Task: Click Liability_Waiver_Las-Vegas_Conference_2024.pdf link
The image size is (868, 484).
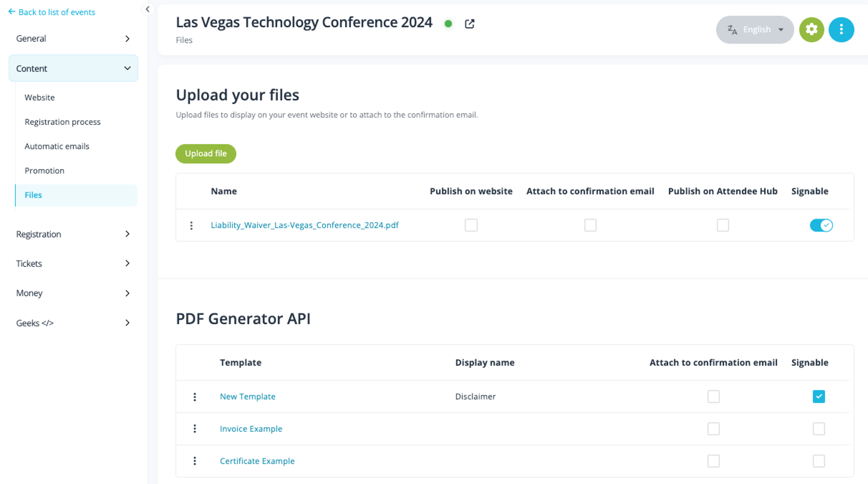Action: point(305,225)
